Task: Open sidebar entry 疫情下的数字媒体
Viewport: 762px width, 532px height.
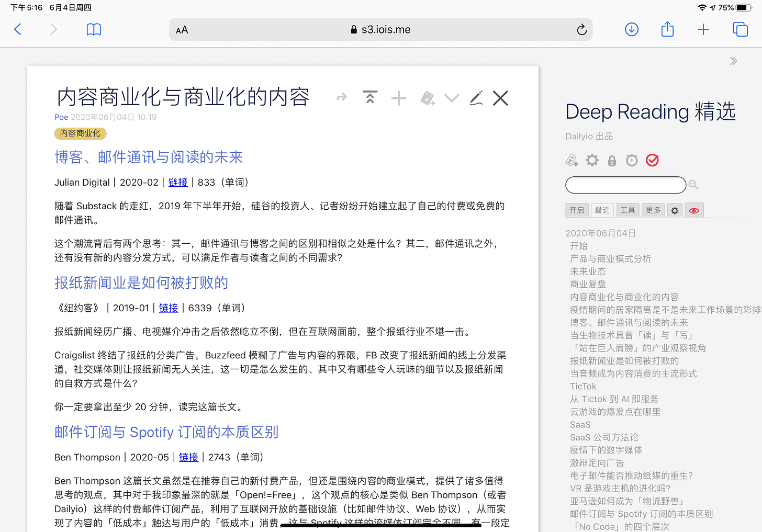Action: point(606,450)
